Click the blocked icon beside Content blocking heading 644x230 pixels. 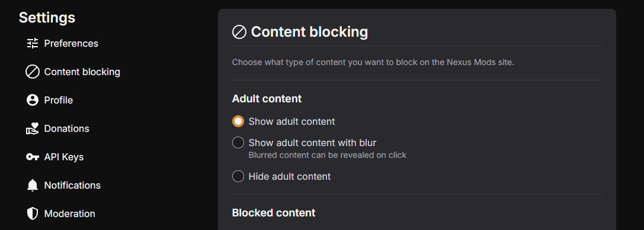click(x=239, y=32)
